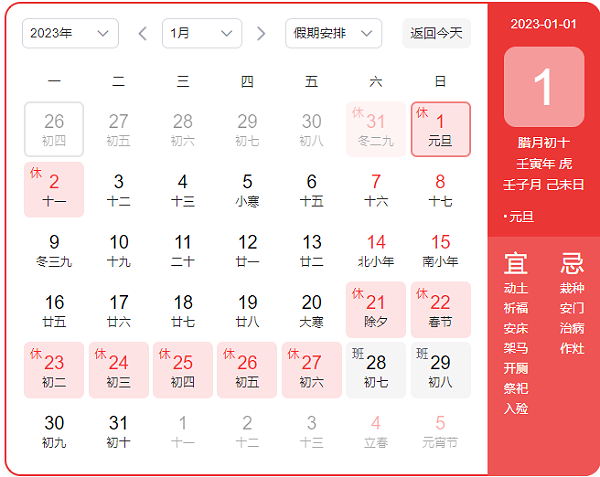
Task: Select December 26 初四 date cell
Action: point(54,129)
